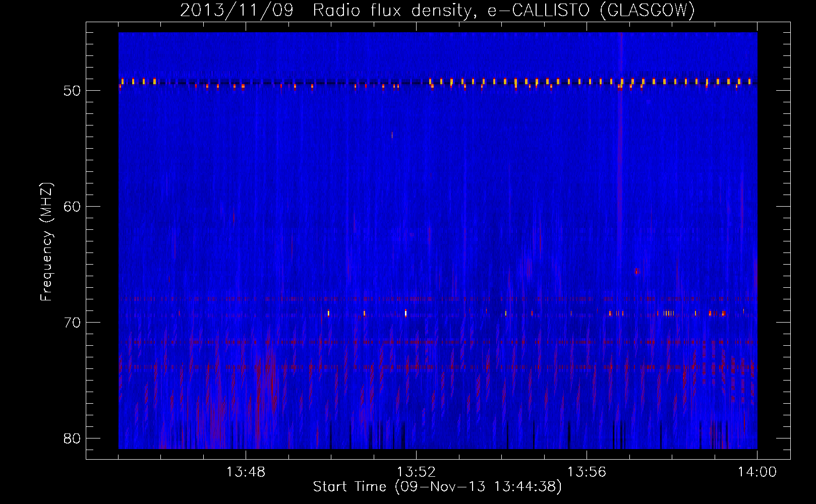Click inside the blue spectrogram plot area
Screen dimensions: 816x504
[438, 241]
